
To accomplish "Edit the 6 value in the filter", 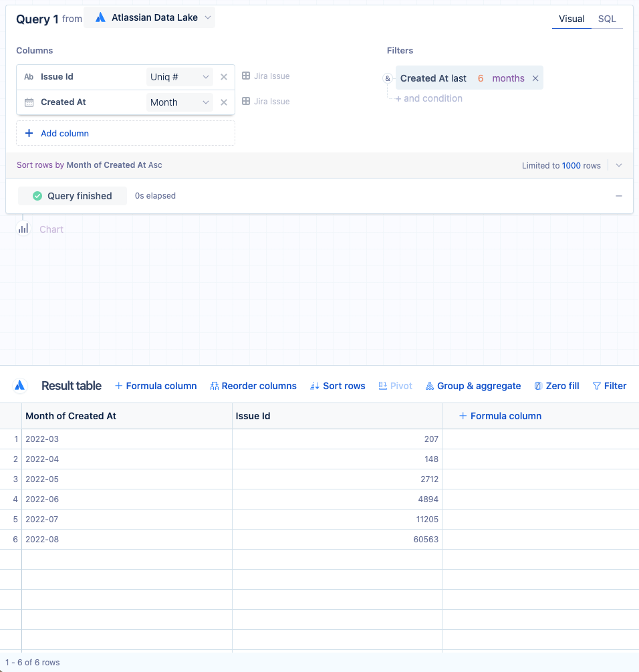I will point(481,78).
